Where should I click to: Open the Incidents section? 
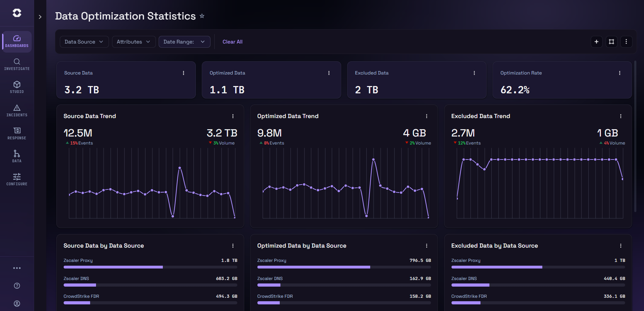[x=17, y=110]
